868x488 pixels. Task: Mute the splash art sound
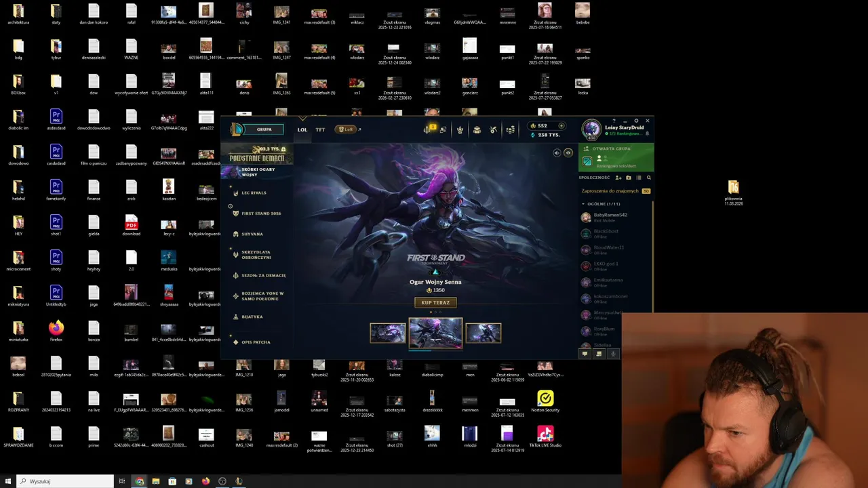point(557,153)
